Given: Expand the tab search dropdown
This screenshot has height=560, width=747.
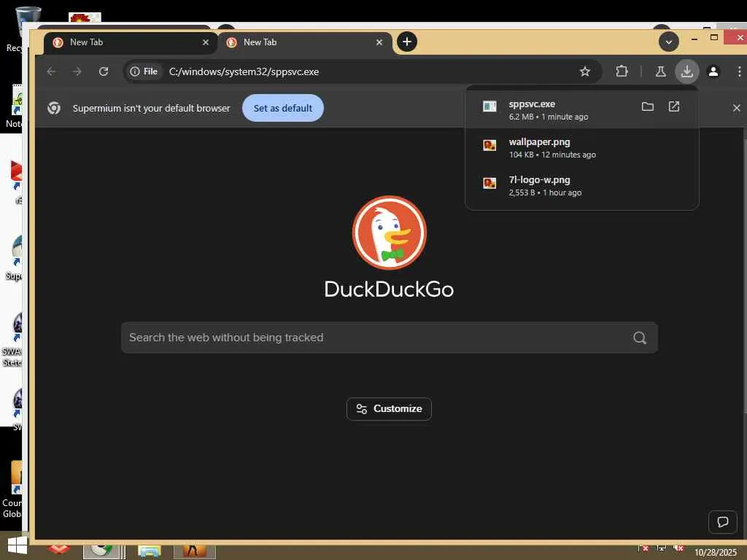Looking at the screenshot, I should pyautogui.click(x=668, y=42).
